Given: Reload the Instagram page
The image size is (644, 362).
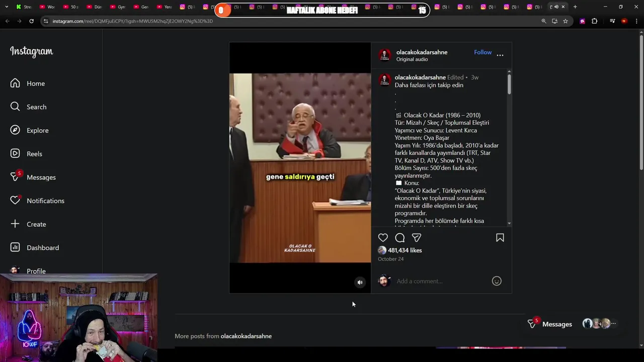Looking at the screenshot, I should pos(31,21).
